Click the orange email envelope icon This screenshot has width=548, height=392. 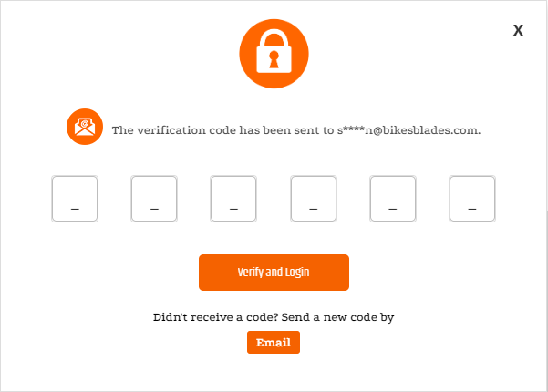(x=85, y=128)
